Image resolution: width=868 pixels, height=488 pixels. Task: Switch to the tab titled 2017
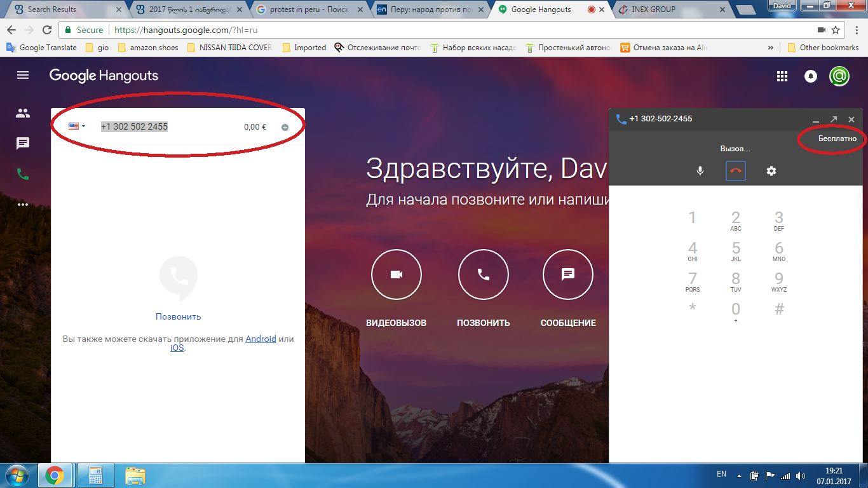pyautogui.click(x=187, y=10)
